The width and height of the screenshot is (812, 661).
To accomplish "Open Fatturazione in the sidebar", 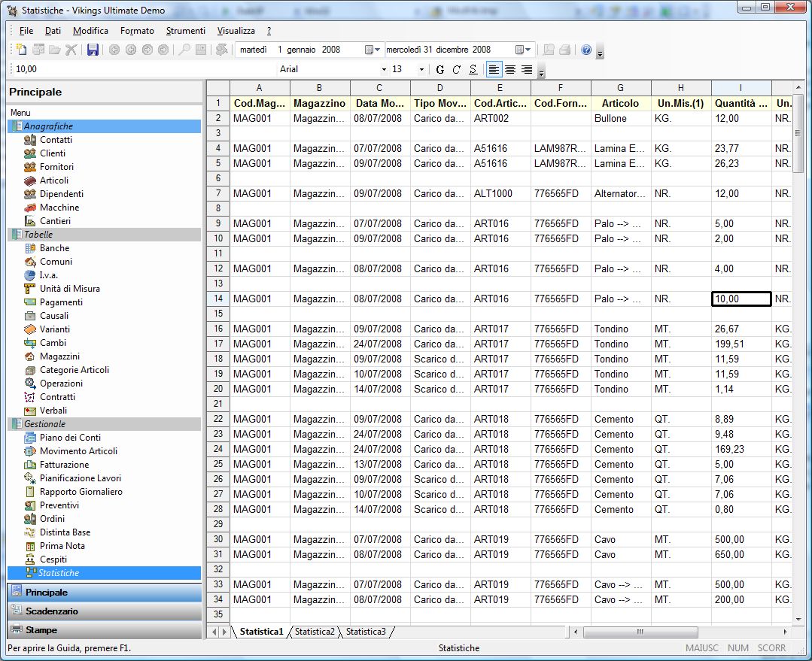I will click(x=64, y=464).
